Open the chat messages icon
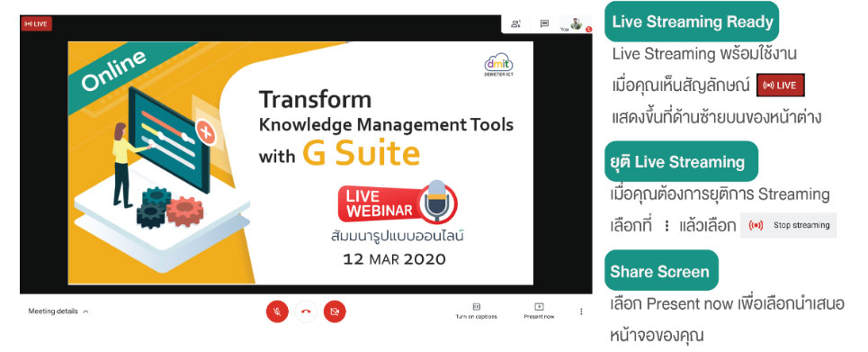Screen dimensions: 868x352 pos(545,23)
